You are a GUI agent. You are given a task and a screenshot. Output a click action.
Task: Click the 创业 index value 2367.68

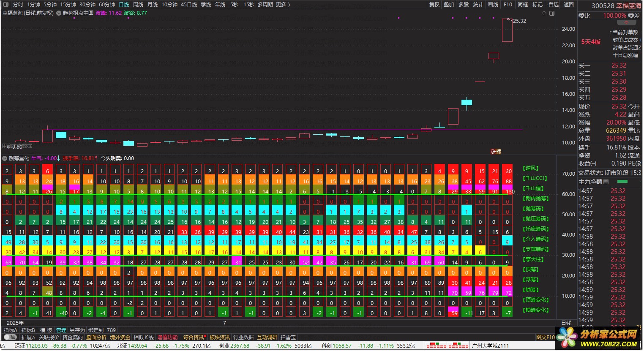240,346
